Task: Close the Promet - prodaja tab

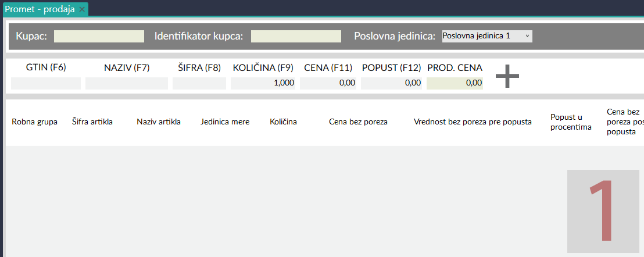Action: tap(82, 9)
